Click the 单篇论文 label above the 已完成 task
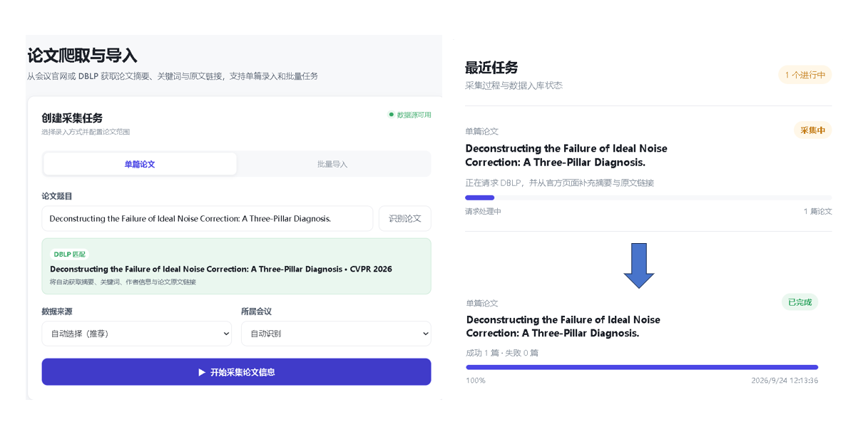The width and height of the screenshot is (868, 437). (x=482, y=303)
